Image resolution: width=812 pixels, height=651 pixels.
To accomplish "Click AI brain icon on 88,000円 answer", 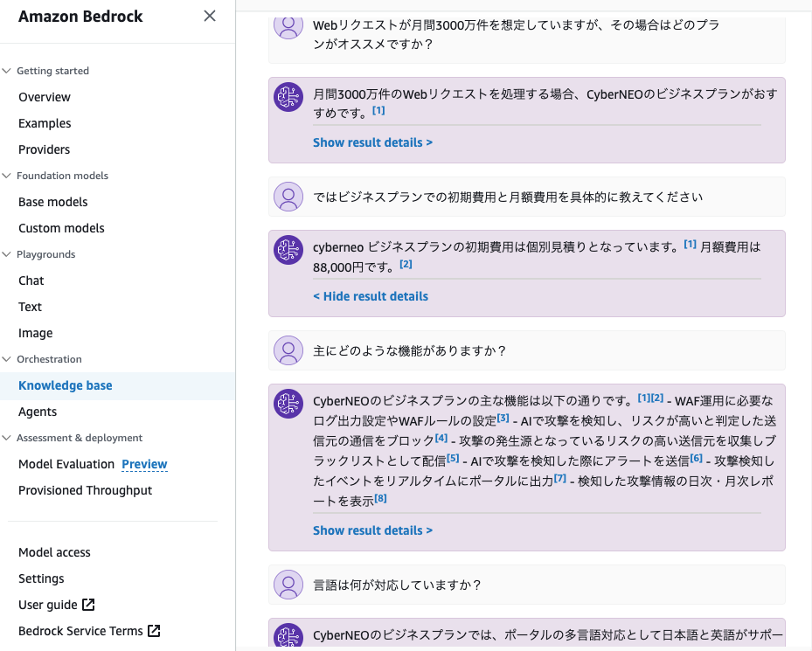I will pos(288,250).
